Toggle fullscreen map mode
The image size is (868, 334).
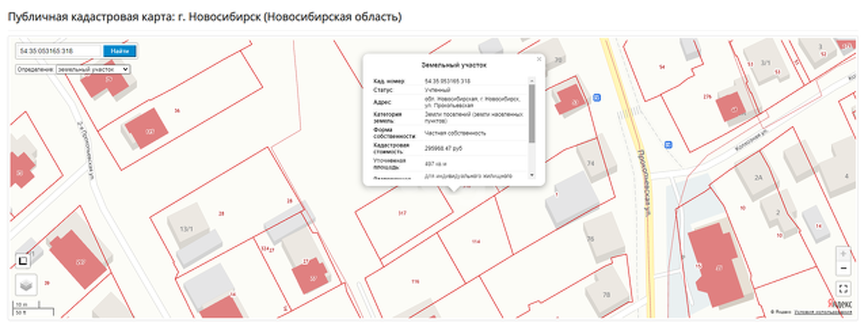(844, 289)
